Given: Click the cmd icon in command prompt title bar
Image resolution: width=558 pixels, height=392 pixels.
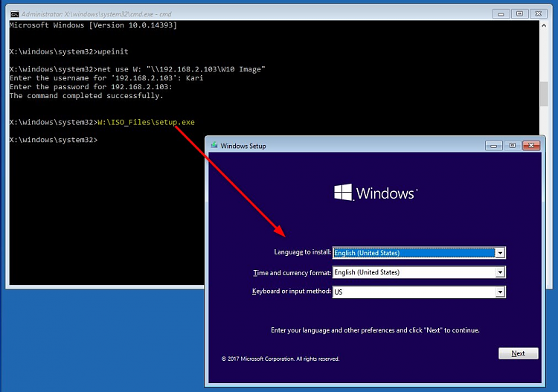Looking at the screenshot, I should (x=15, y=14).
